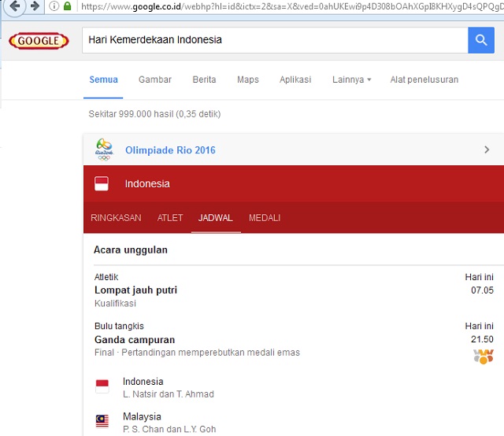Open the Lainnya dropdown menu
This screenshot has height=436, width=504.
352,79
